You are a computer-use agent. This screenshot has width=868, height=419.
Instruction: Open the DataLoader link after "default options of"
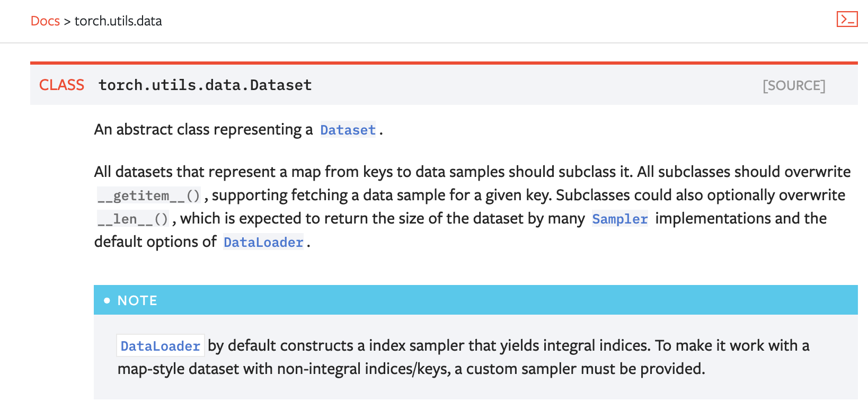point(263,242)
